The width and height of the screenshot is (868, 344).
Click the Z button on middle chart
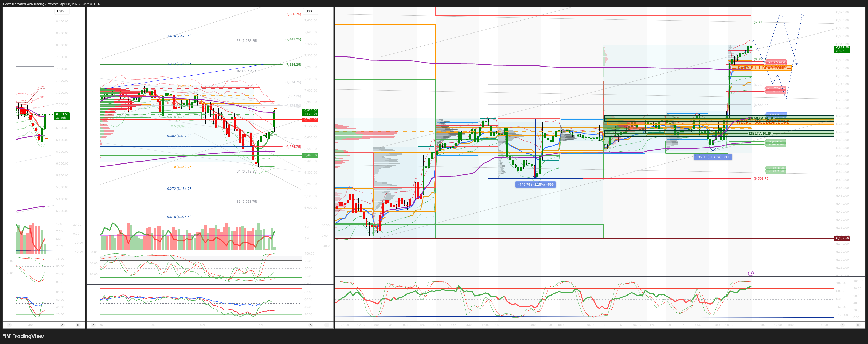93,325
